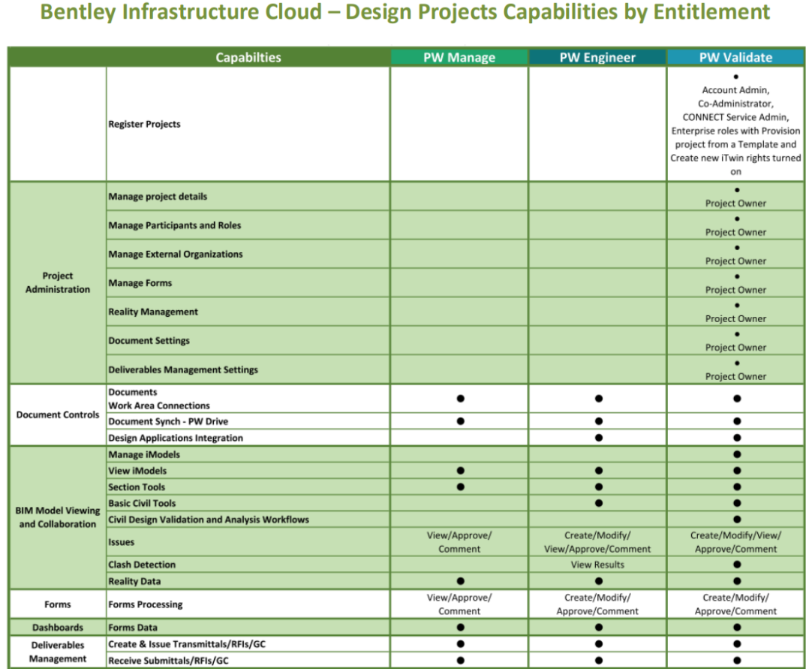Viewport: 812px width, 669px height.
Task: Click the Project Administration category cell
Action: click(58, 282)
